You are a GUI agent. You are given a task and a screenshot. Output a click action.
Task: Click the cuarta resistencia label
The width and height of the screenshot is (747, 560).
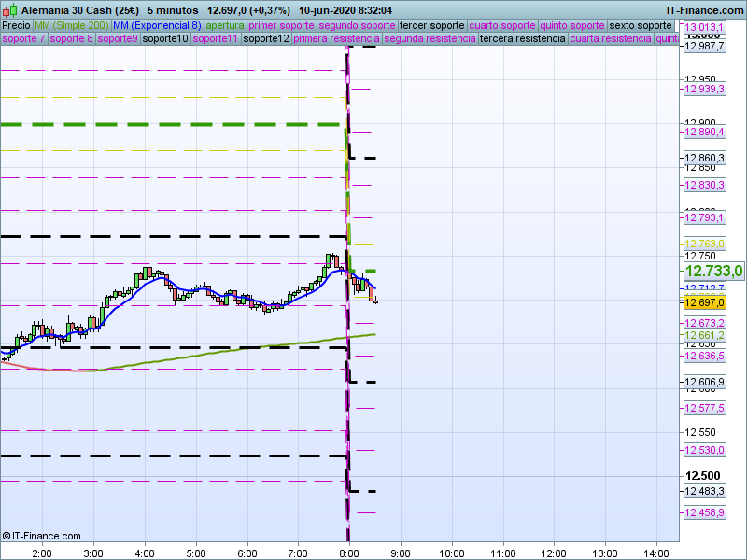(611, 39)
